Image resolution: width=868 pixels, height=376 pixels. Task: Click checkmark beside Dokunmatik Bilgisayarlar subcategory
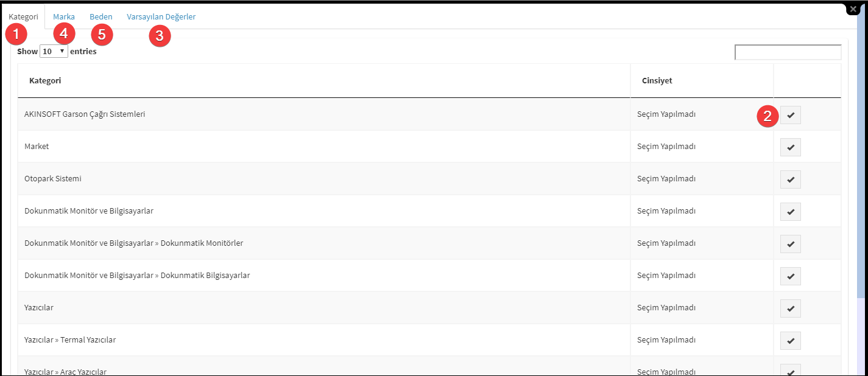[x=791, y=276]
